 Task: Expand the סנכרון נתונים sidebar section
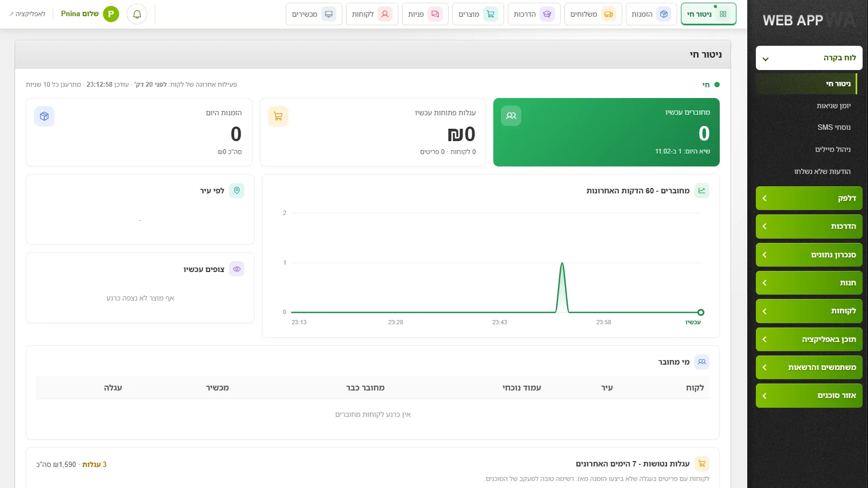[809, 255]
